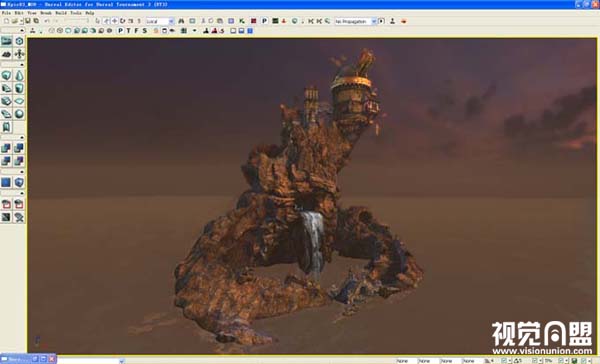The image size is (600, 364).
Task: Open the File menu
Action: [x=6, y=13]
